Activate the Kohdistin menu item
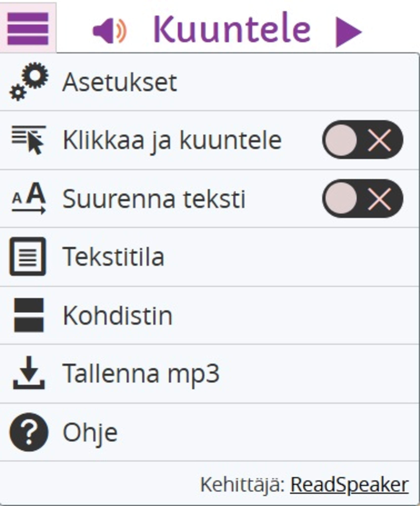This screenshot has width=420, height=506. coord(210,315)
